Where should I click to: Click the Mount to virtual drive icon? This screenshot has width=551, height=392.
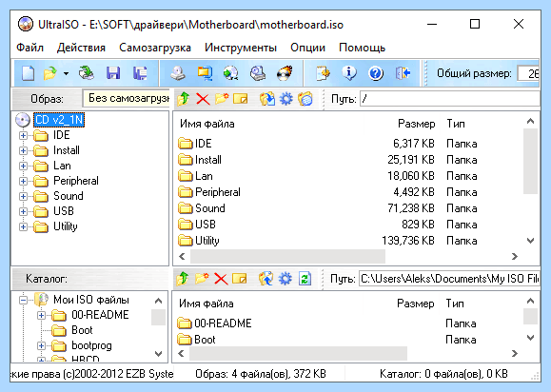[258, 73]
